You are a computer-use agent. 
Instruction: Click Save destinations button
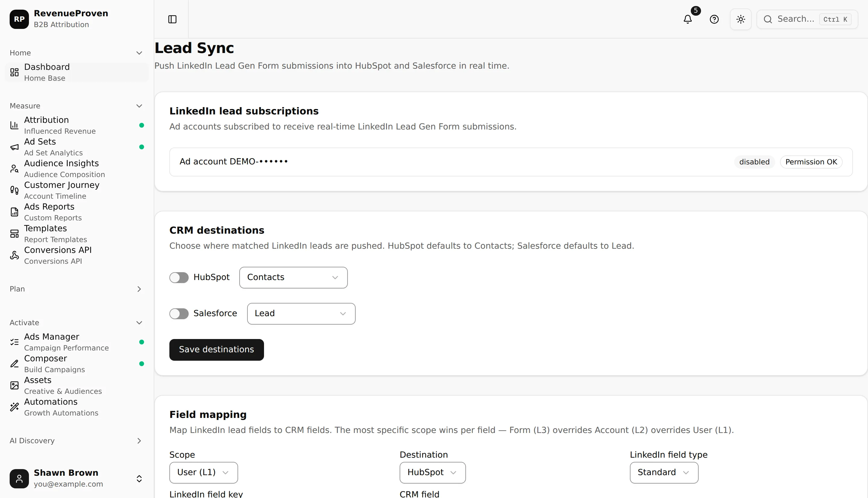[x=216, y=350]
